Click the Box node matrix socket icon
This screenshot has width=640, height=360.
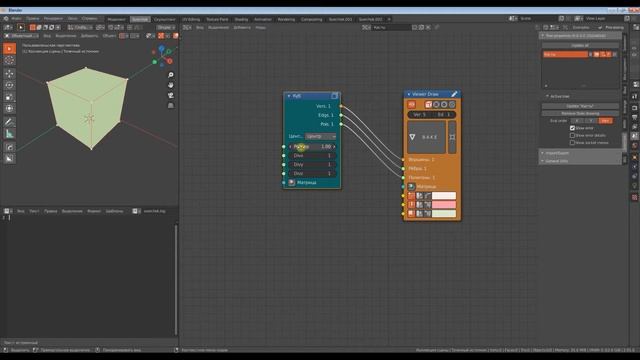[291, 182]
